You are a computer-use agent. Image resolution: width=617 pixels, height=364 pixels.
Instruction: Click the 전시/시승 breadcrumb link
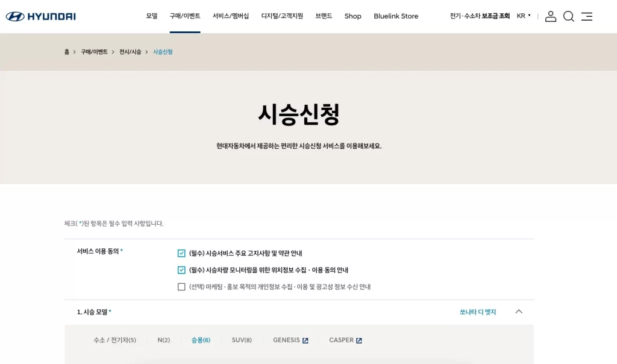[130, 52]
